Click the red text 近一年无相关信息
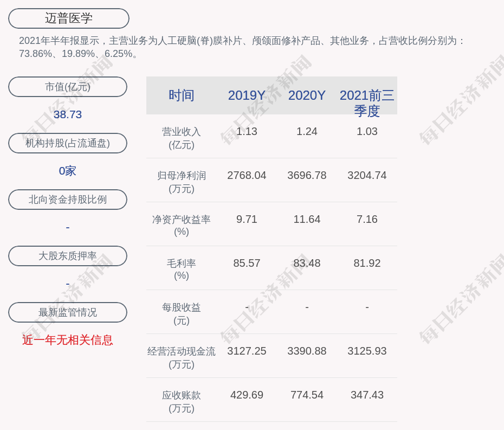Image resolution: width=504 pixels, height=430 pixels. (x=68, y=340)
